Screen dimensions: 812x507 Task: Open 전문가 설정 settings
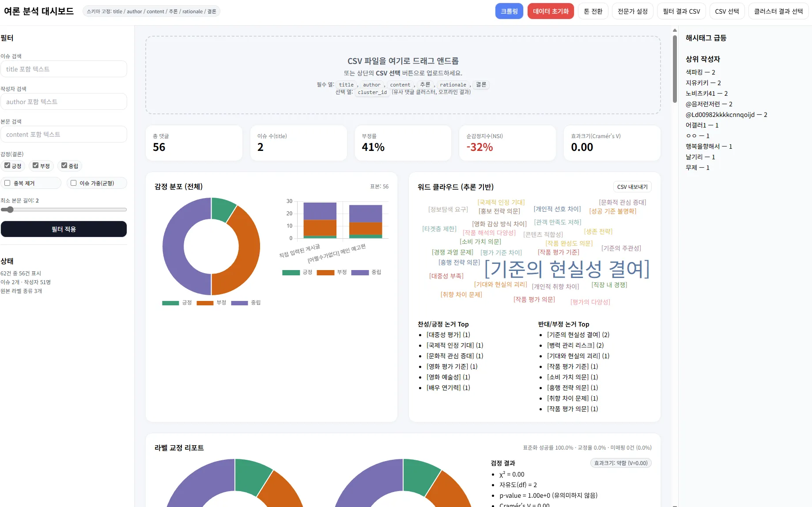(632, 11)
